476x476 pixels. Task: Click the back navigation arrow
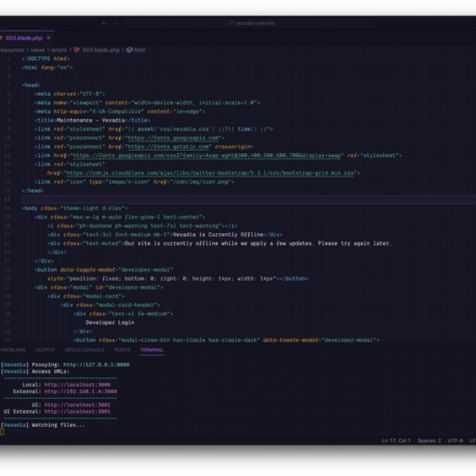coord(105,23)
